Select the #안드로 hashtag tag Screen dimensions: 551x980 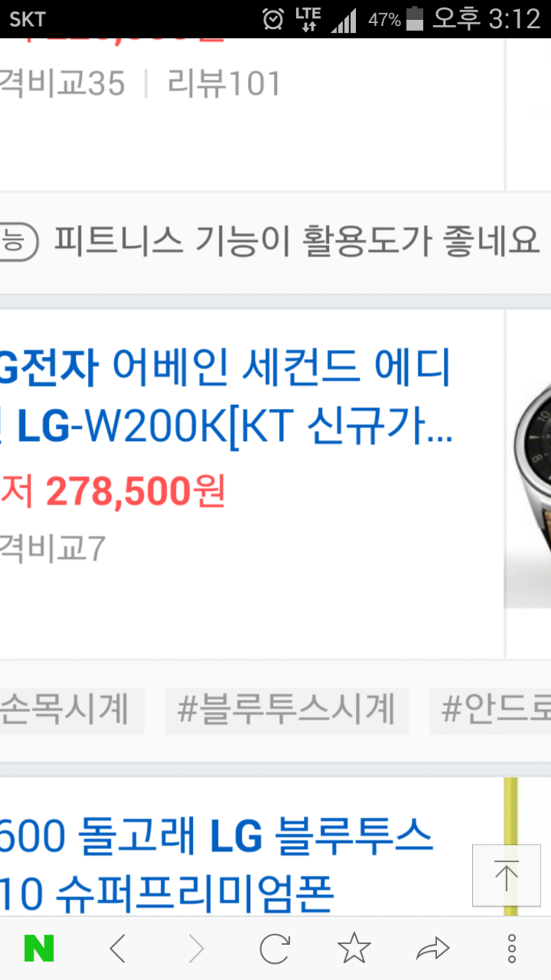[491, 710]
